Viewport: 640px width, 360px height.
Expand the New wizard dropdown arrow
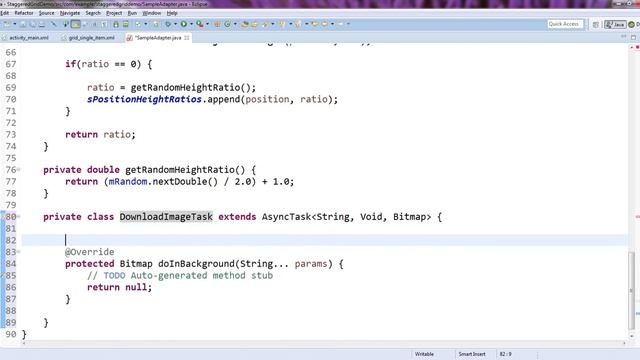15,24
